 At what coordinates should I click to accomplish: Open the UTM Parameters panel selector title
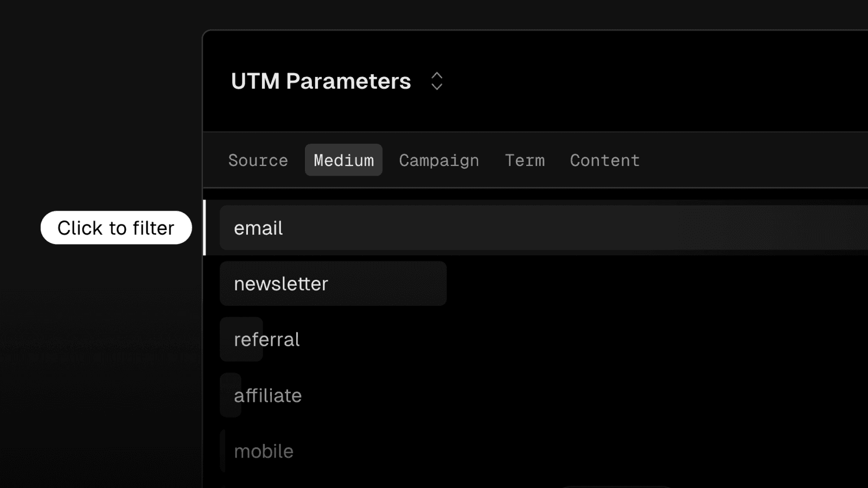321,81
